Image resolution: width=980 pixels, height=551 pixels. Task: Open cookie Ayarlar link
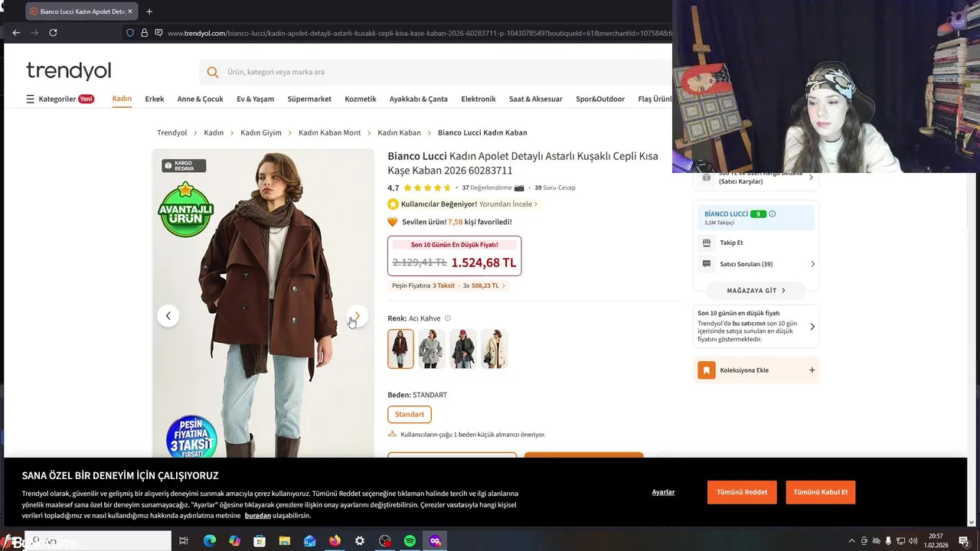click(663, 492)
